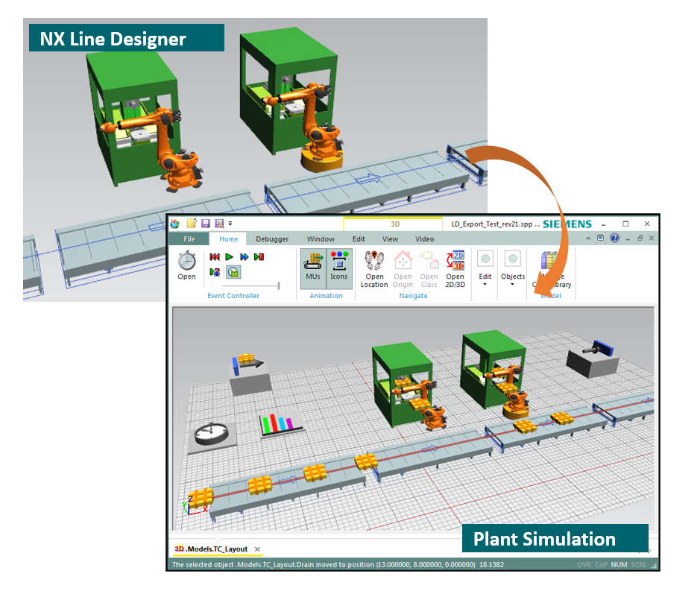
Task: Click the OVR indicator in status bar
Action: tap(584, 564)
